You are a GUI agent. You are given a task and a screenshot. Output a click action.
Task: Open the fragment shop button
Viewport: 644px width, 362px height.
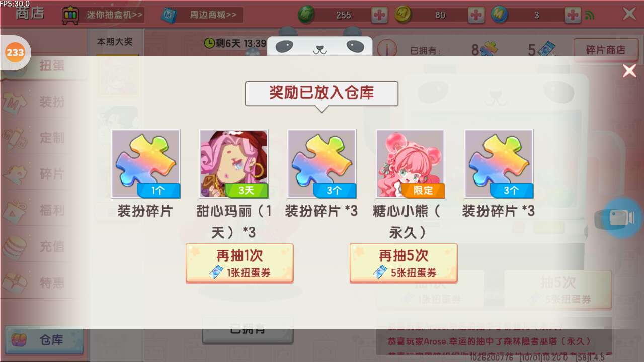point(605,50)
